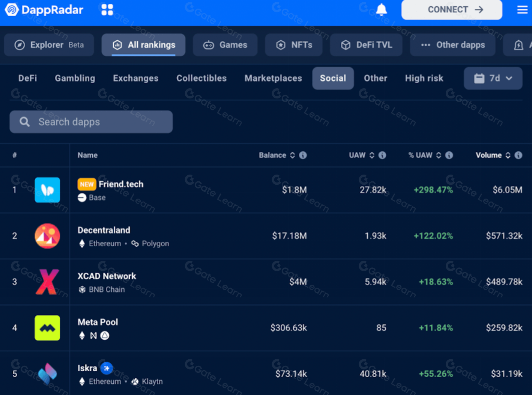532x395 pixels.
Task: Click the NFTs diamond icon
Action: pos(280,45)
